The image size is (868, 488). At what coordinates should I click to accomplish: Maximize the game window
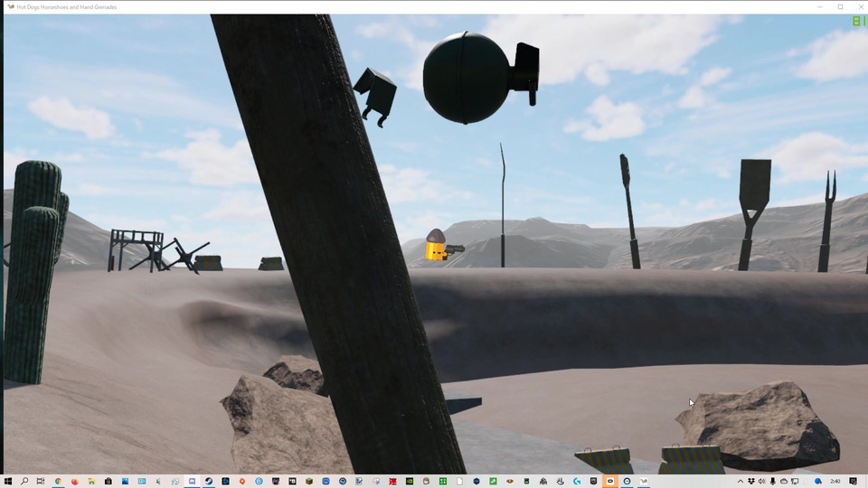pyautogui.click(x=840, y=6)
